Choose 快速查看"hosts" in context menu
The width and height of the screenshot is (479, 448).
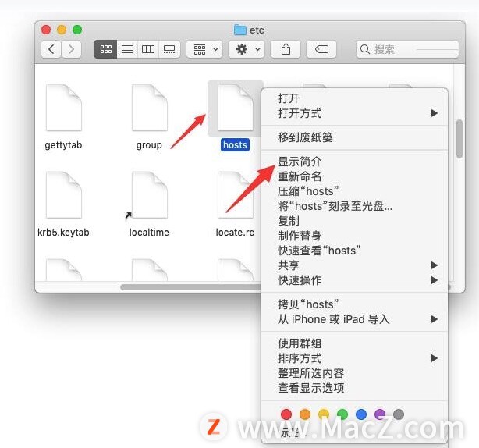tap(354, 251)
